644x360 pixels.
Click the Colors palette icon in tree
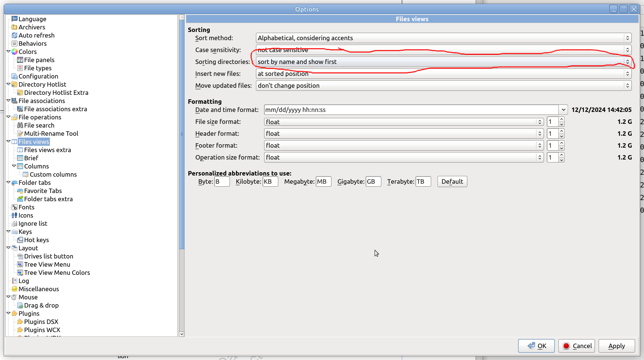pyautogui.click(x=15, y=52)
